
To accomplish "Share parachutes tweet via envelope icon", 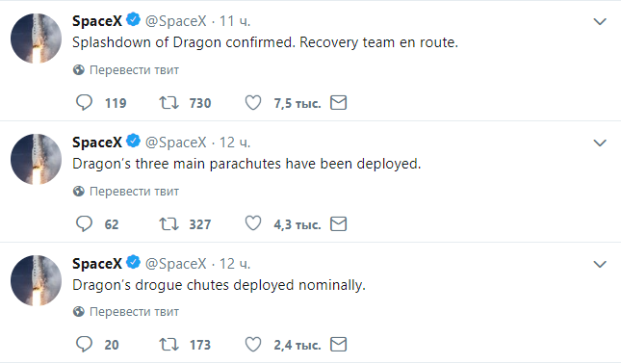I will (x=339, y=223).
